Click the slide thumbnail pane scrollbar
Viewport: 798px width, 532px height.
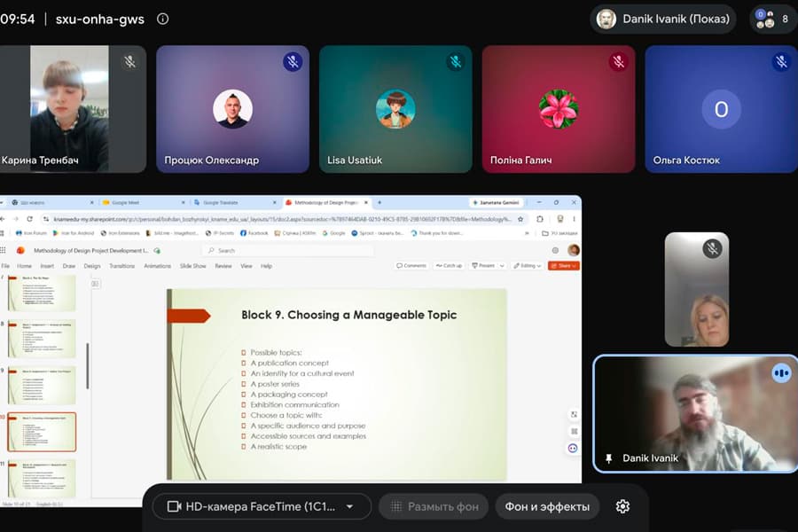point(88,366)
